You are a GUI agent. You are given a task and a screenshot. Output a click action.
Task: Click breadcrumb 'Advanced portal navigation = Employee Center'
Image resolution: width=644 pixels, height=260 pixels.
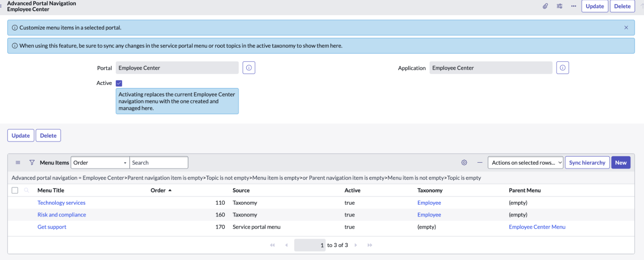coord(68,178)
